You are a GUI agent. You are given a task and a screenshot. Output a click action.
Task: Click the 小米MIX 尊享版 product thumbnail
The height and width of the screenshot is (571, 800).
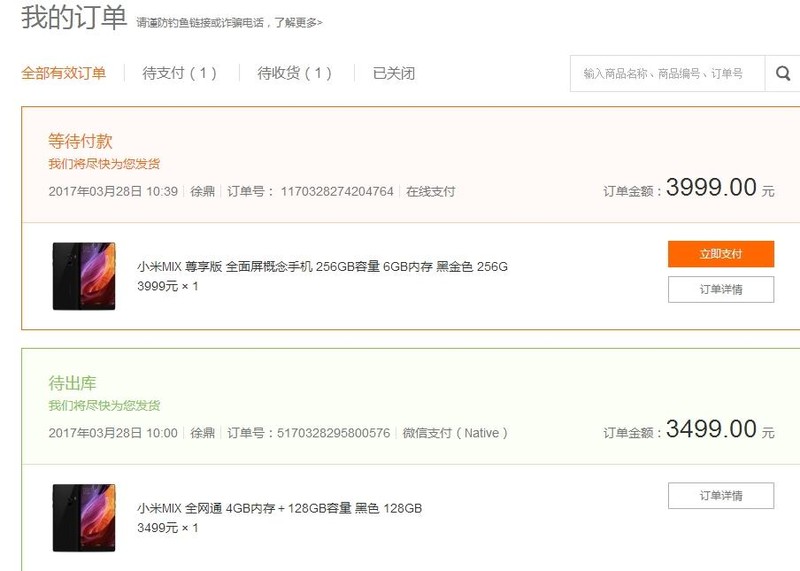tap(84, 276)
